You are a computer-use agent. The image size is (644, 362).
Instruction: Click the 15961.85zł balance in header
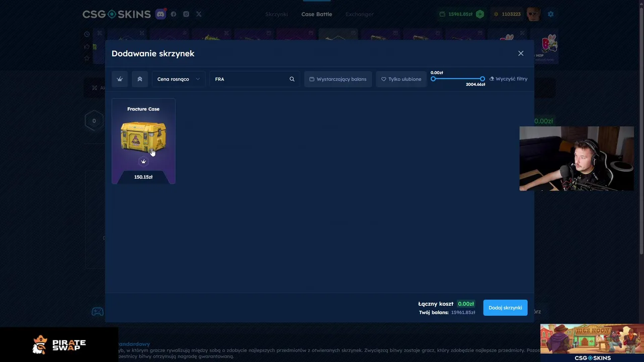[456, 14]
